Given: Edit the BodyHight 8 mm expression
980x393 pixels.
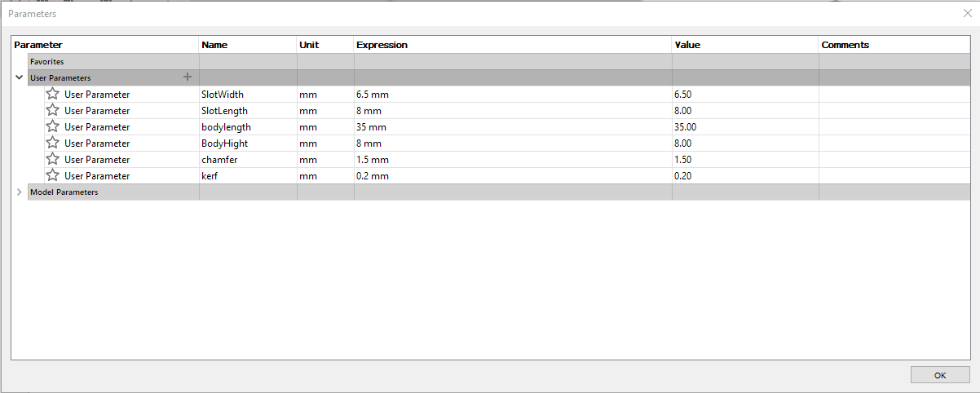Looking at the screenshot, I should pos(513,143).
